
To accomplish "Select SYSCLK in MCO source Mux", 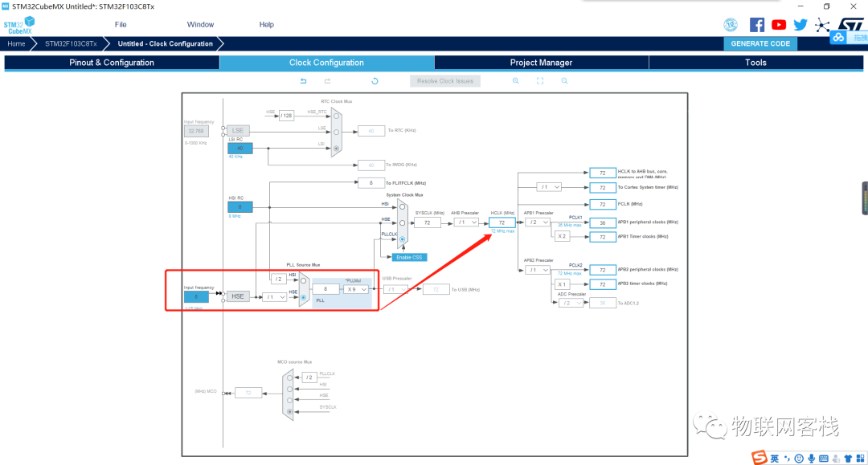I will [289, 411].
